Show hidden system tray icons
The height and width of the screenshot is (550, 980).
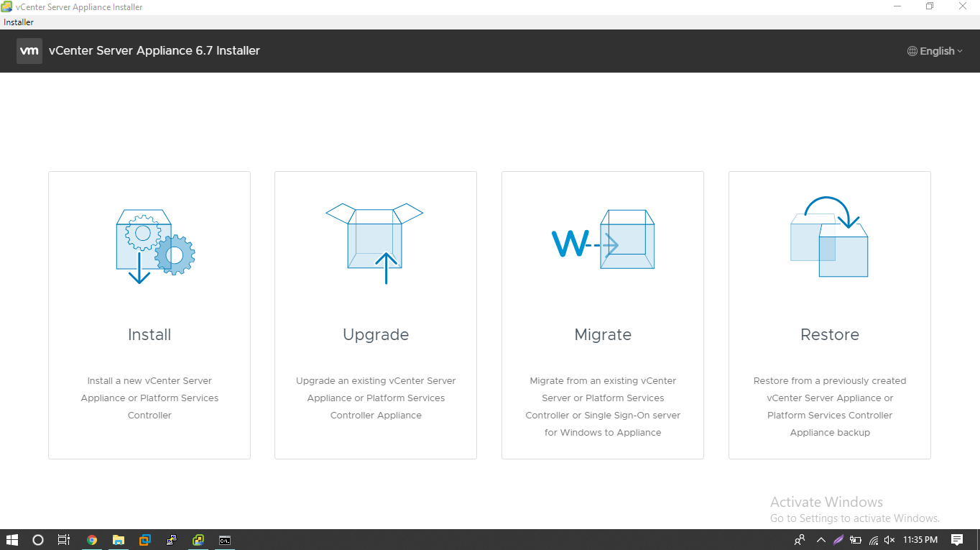pos(821,540)
